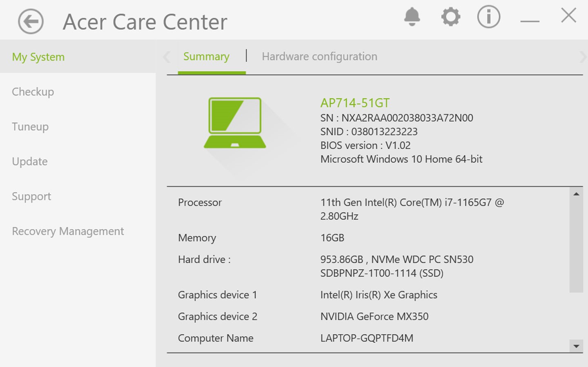Click the left chevron beside the tabs
This screenshot has height=367, width=588.
pyautogui.click(x=167, y=57)
